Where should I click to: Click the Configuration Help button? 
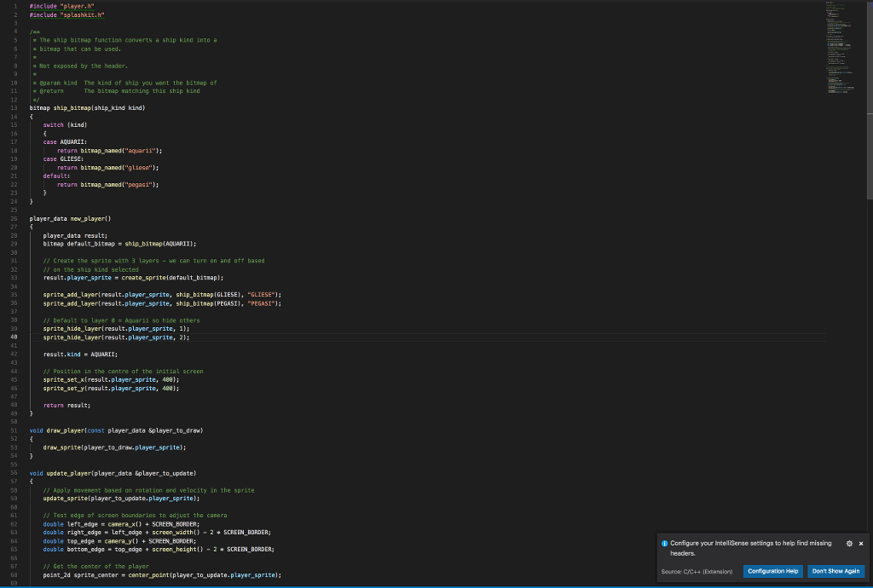point(772,571)
